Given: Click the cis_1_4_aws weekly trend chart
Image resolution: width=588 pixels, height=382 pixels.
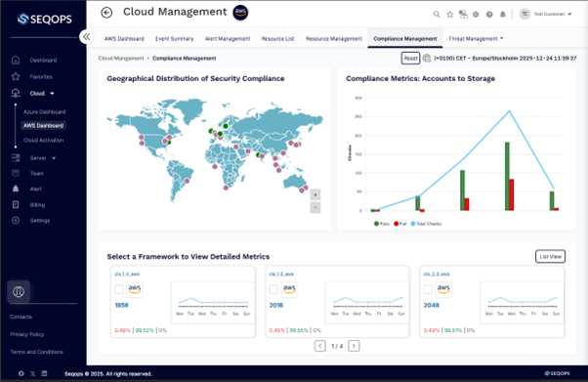Looking at the screenshot, I should (x=213, y=303).
